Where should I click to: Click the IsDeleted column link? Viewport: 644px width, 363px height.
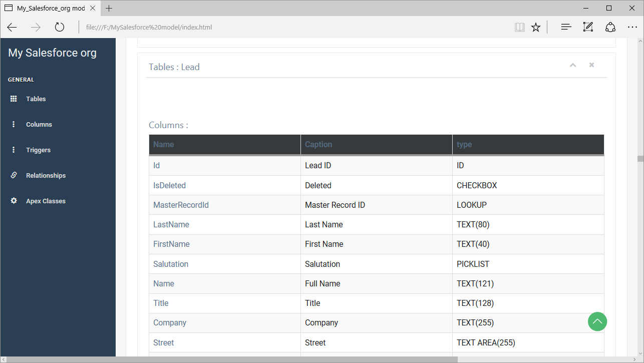(169, 185)
